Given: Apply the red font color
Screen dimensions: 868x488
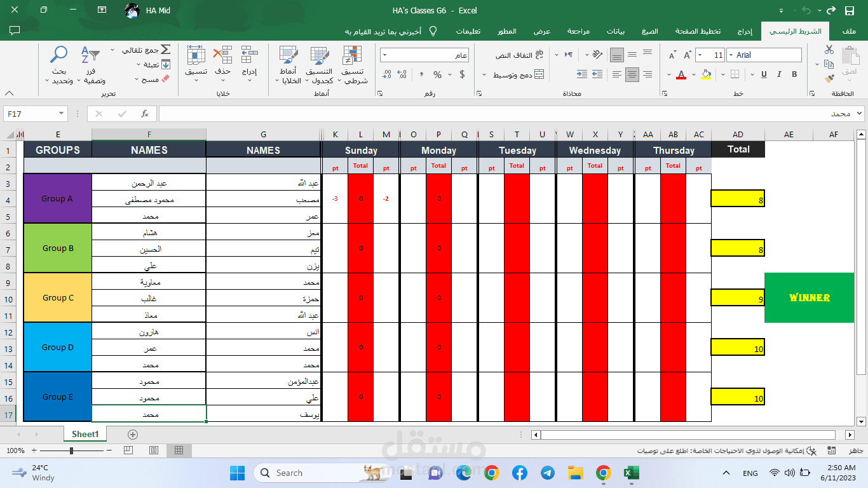Looking at the screenshot, I should pyautogui.click(x=681, y=74).
